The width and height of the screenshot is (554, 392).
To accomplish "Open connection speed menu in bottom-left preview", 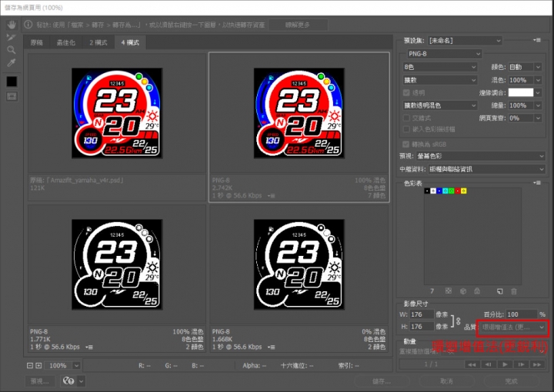I will pos(89,347).
